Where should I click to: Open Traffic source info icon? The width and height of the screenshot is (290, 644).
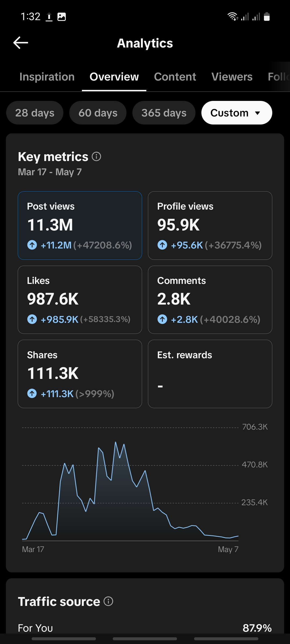tap(108, 601)
